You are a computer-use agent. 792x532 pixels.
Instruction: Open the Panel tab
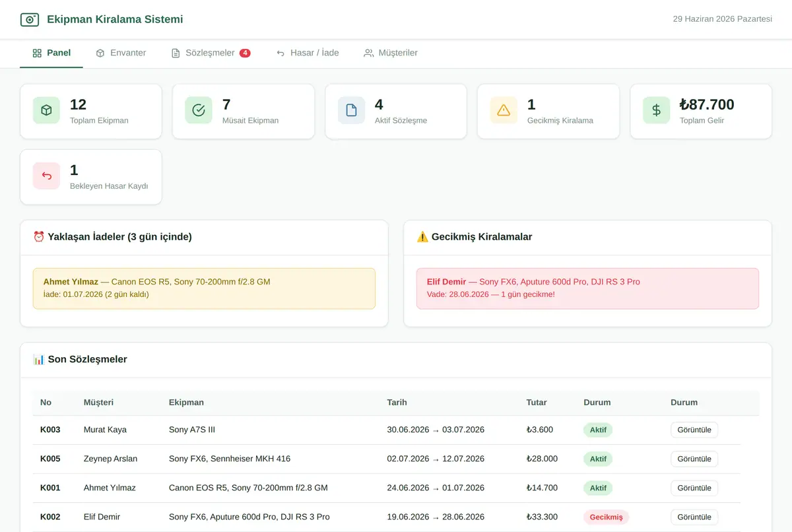click(51, 53)
